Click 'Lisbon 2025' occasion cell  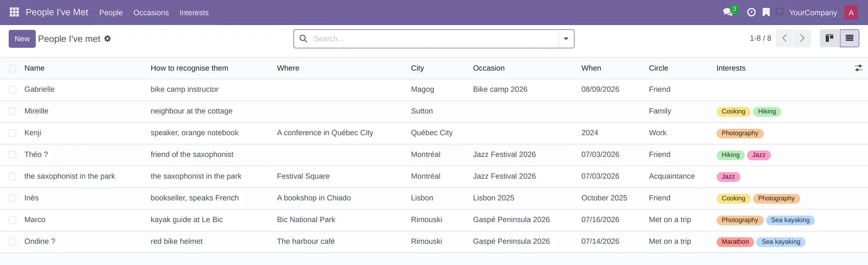pyautogui.click(x=493, y=198)
